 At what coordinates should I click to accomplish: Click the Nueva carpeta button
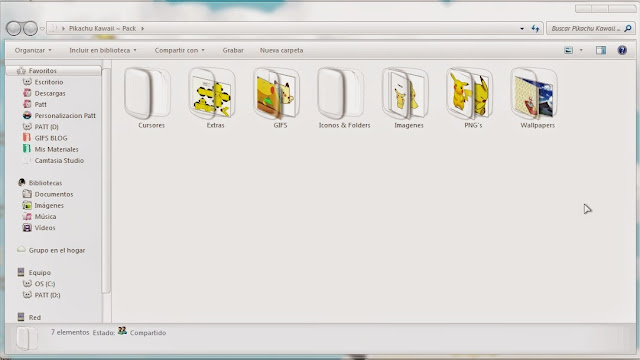282,50
